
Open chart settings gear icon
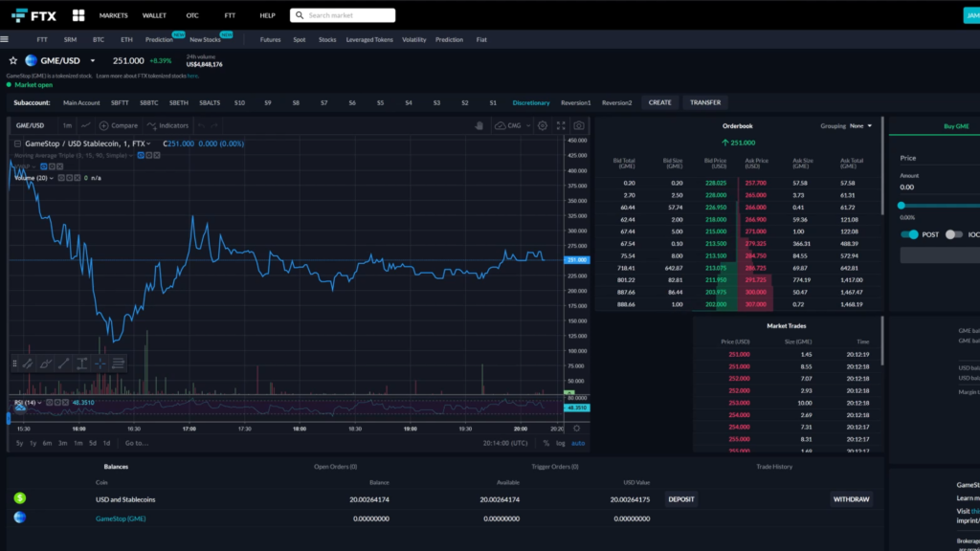pos(543,125)
